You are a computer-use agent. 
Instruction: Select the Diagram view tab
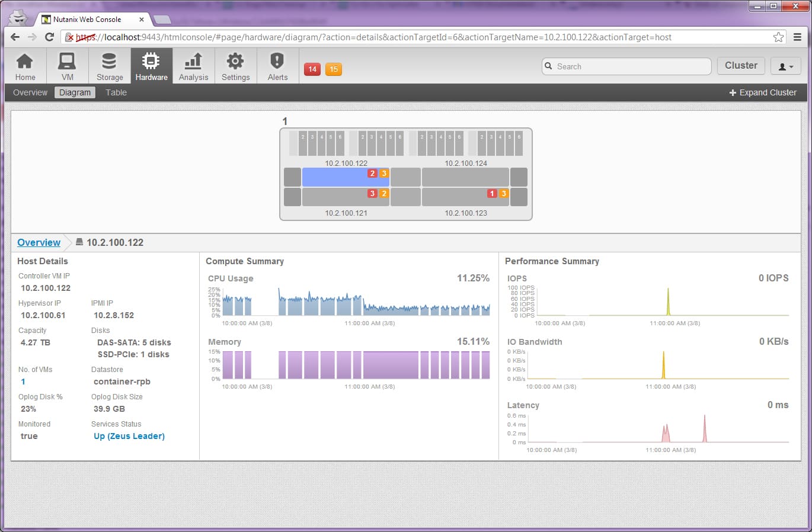75,92
